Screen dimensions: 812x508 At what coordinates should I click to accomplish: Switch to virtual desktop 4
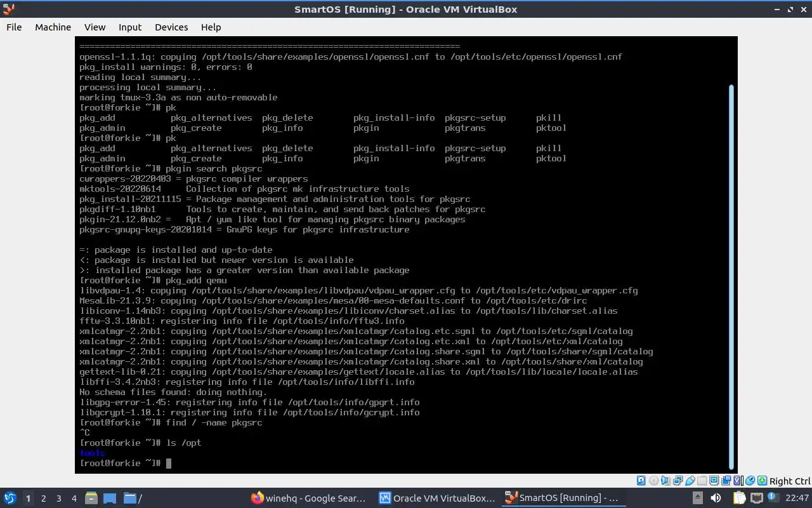coord(74,498)
